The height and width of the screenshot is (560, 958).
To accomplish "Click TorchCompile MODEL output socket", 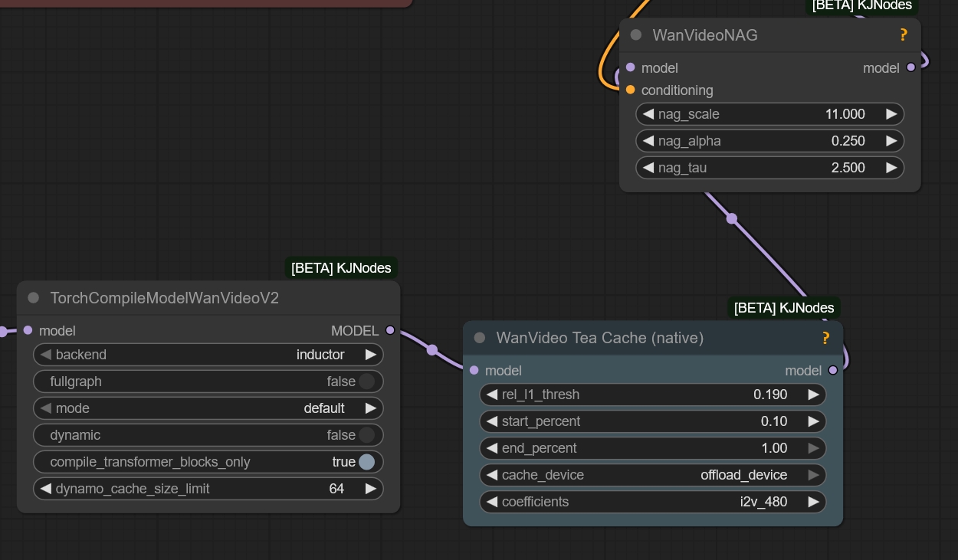I will [390, 330].
